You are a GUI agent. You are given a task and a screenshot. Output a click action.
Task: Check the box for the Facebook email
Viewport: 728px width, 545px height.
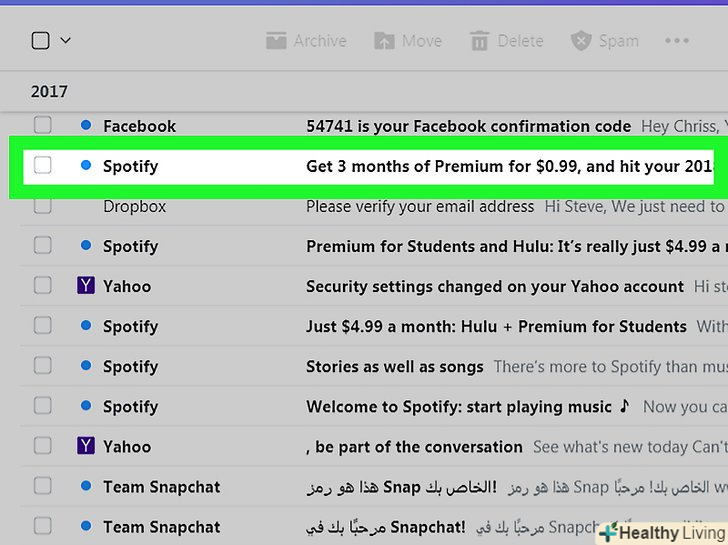42,125
